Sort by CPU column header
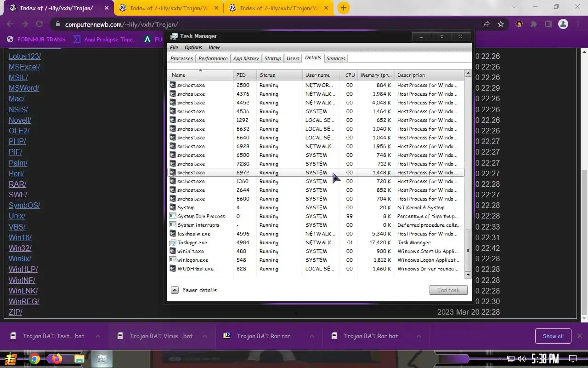The height and width of the screenshot is (368, 588). (348, 75)
